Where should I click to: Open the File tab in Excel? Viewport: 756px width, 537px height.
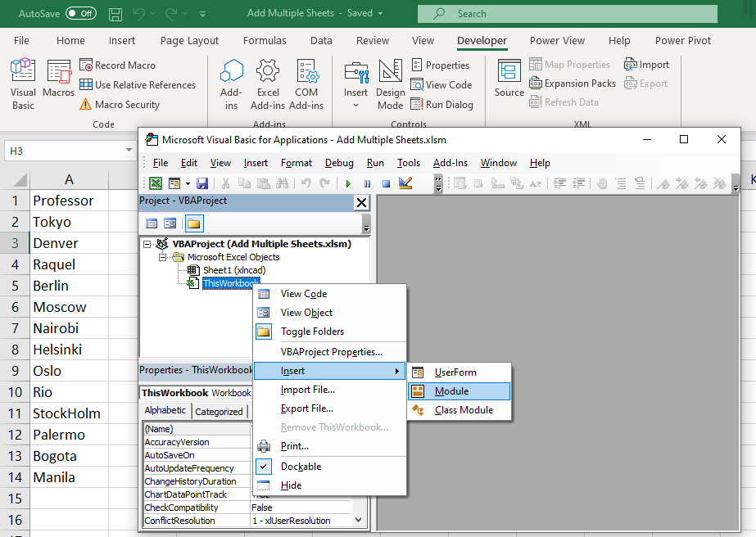(21, 40)
